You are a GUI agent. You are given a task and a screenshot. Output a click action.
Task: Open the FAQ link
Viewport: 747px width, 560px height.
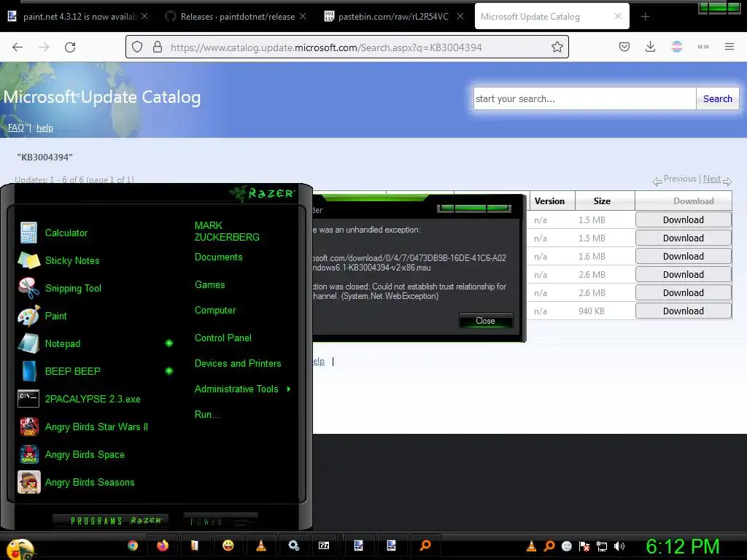[16, 128]
